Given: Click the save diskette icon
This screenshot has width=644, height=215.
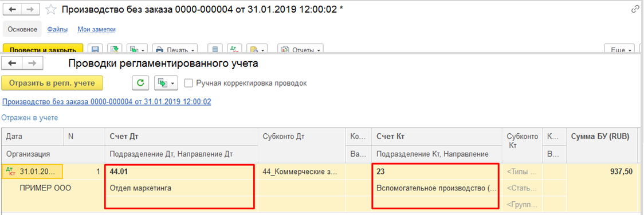Looking at the screenshot, I should pos(95,50).
